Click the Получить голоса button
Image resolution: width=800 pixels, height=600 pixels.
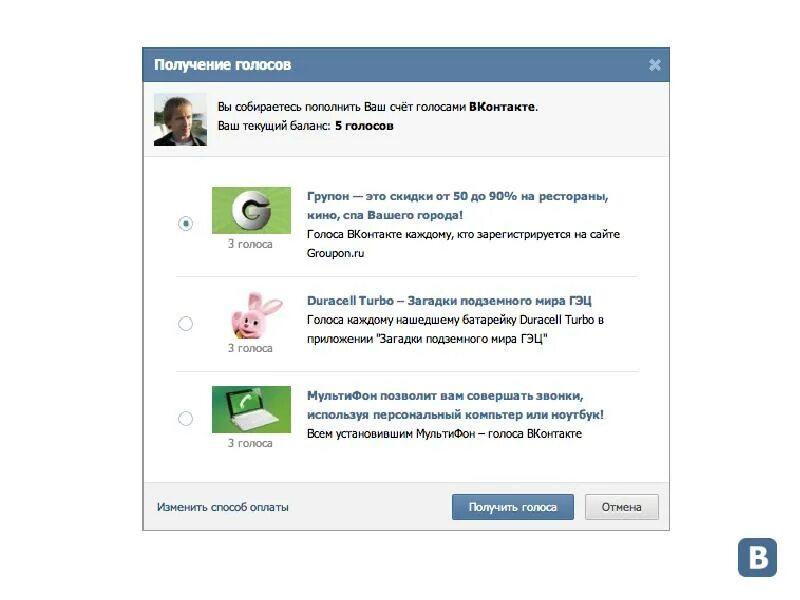tap(513, 507)
